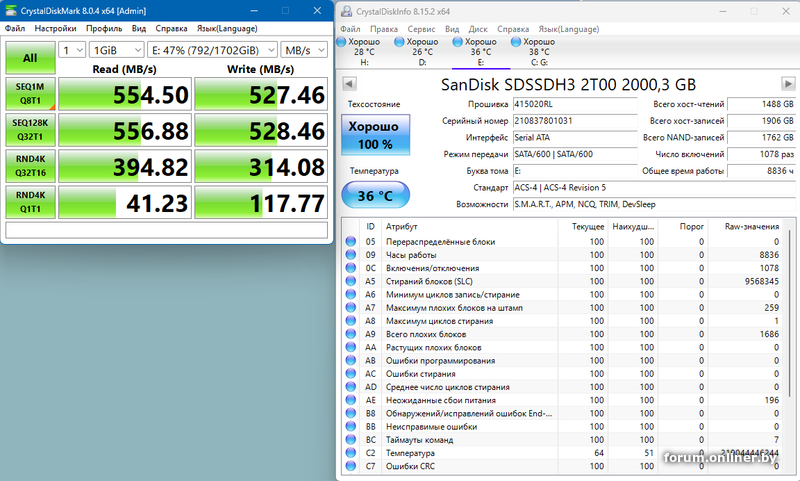Open the drive E: selection dropdown
800x481 pixels.
pyautogui.click(x=211, y=49)
